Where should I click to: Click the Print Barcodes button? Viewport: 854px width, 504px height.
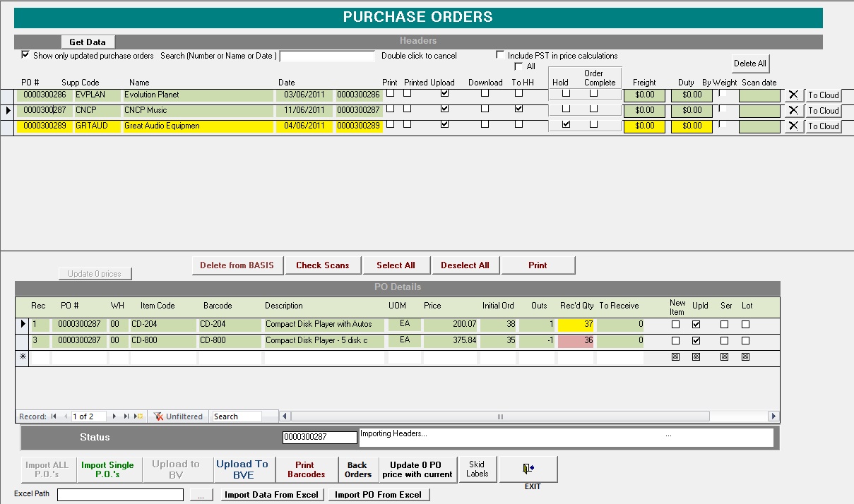point(307,469)
